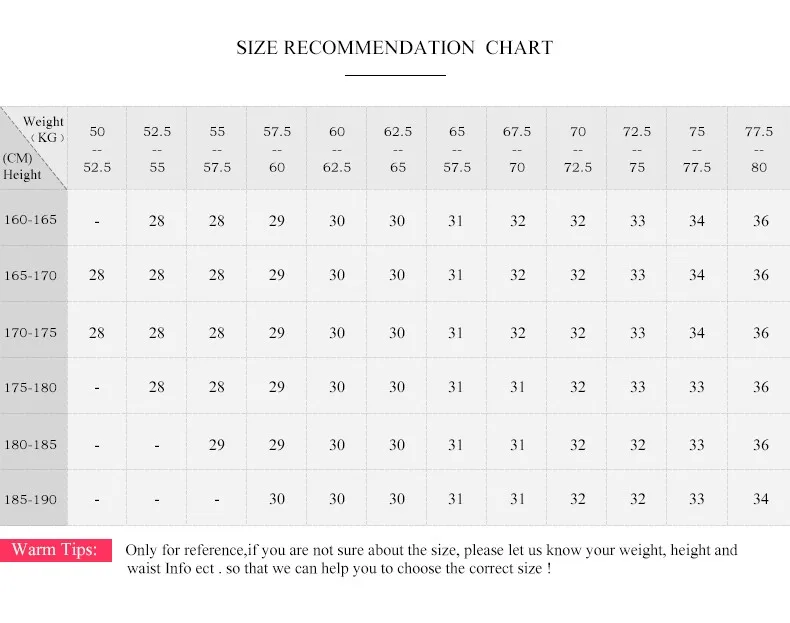The width and height of the screenshot is (790, 623).
Task: Click the dash cell in the 160-165 row
Action: (x=97, y=221)
